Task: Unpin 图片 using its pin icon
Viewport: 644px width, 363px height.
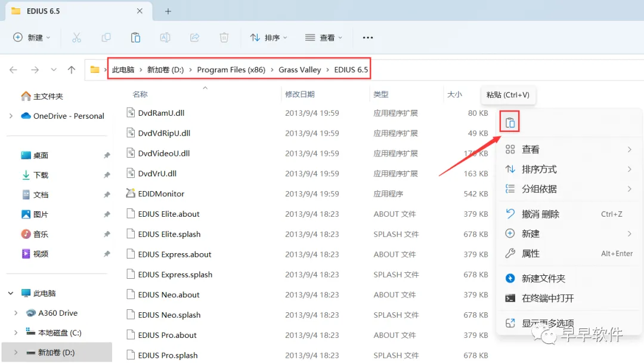Action: [x=107, y=214]
